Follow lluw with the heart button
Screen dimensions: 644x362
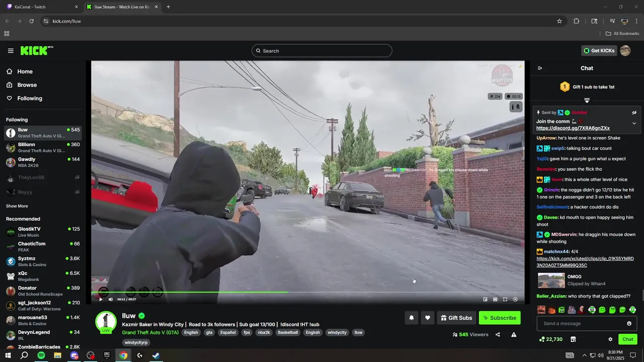pos(428,318)
